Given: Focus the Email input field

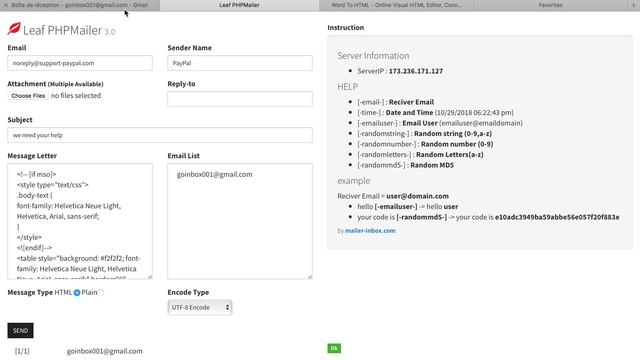Looking at the screenshot, I should click(80, 63).
